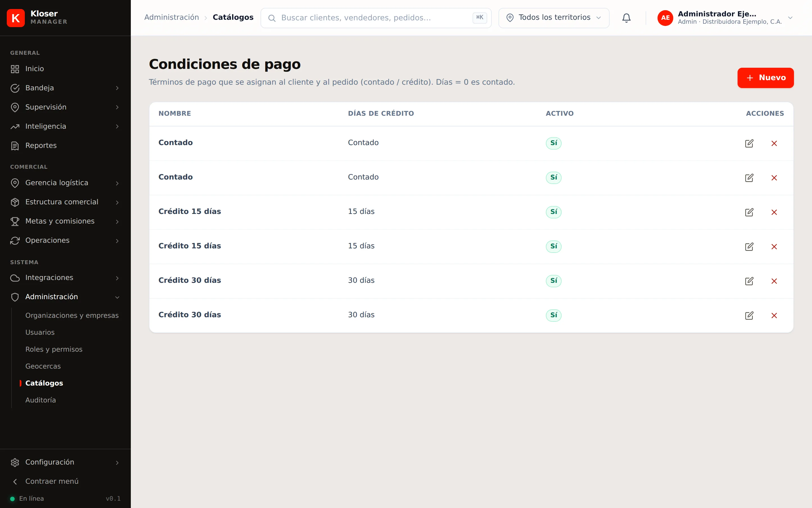
Task: Delete the second Crédito 15 días row
Action: pos(774,247)
